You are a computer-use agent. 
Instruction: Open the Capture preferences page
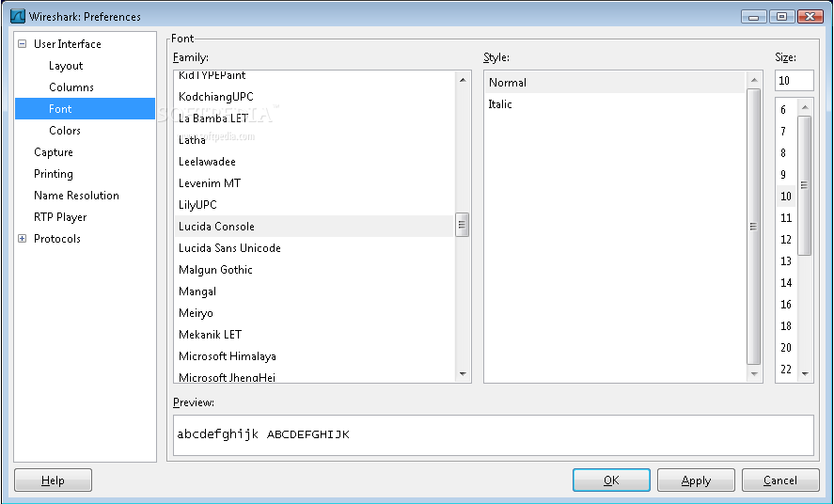click(x=54, y=152)
